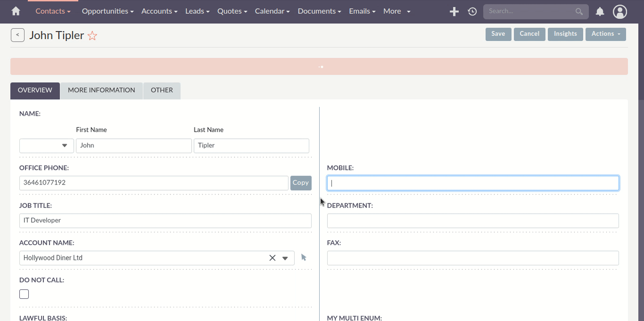The image size is (644, 321).
Task: Open Hollywood Diner Ltd record via arrow icon
Action: click(x=304, y=257)
